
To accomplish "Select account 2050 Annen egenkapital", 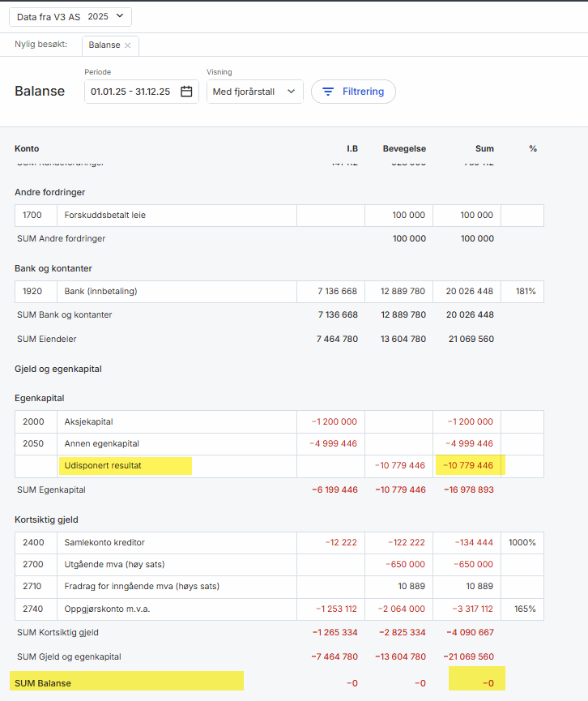I will [x=101, y=443].
